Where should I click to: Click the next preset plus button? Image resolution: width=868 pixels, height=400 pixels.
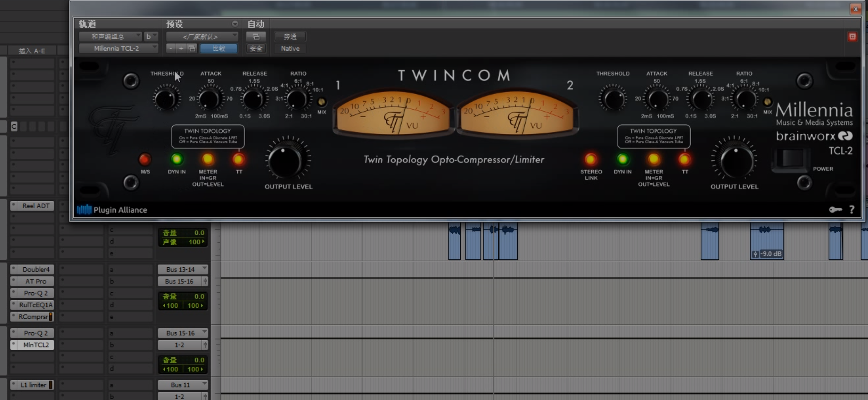click(181, 48)
